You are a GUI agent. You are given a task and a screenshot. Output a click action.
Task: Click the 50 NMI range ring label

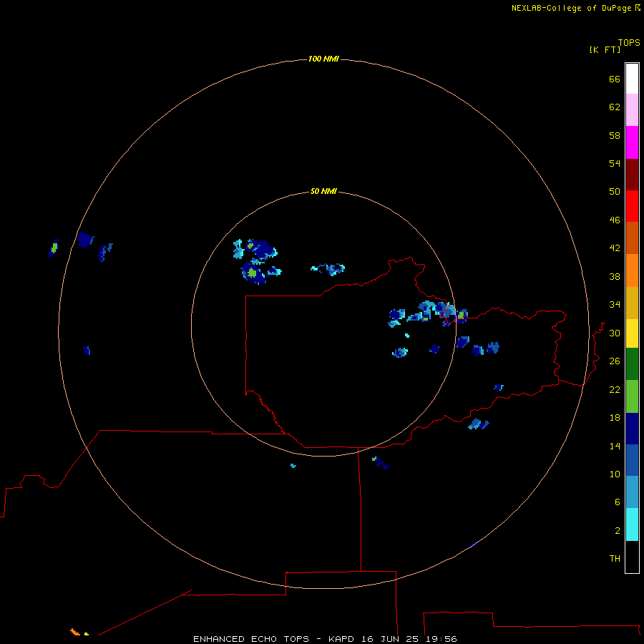point(323,191)
